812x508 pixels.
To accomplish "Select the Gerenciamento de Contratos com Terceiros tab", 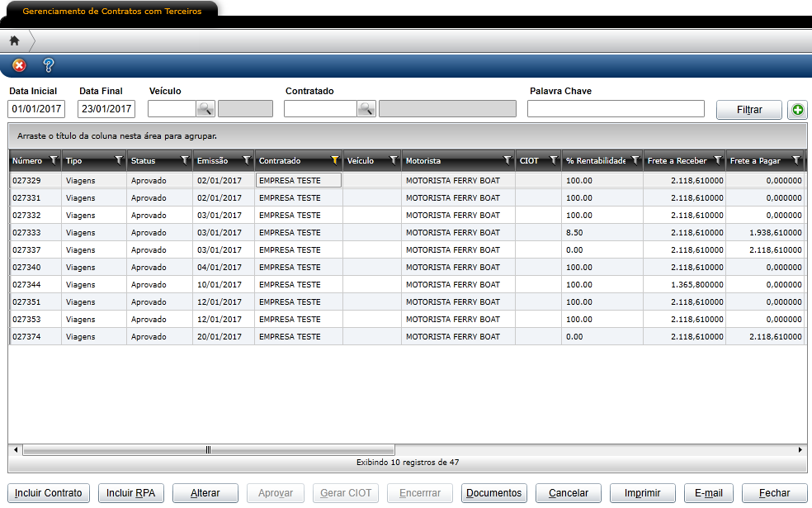I will tap(112, 12).
